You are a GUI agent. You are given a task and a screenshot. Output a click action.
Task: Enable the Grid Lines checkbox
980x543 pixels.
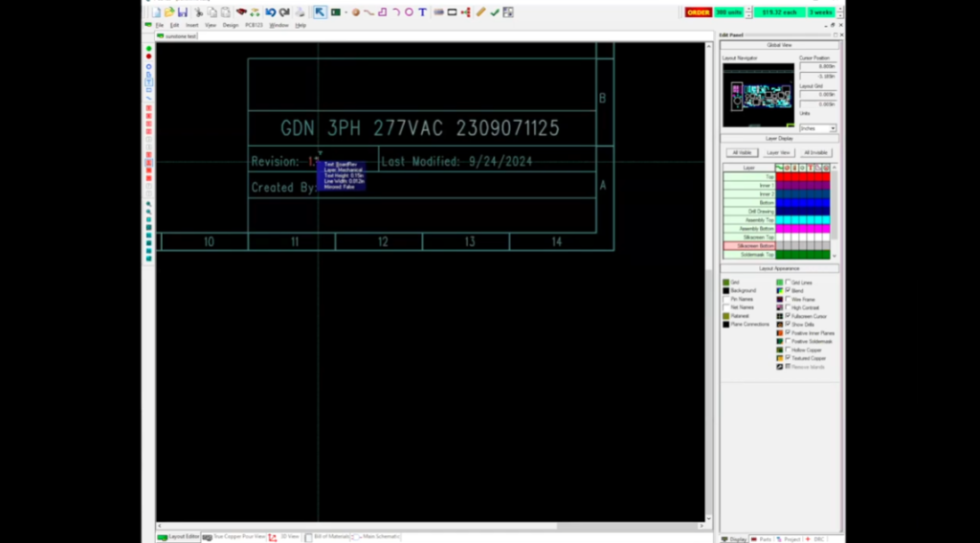pyautogui.click(x=788, y=283)
